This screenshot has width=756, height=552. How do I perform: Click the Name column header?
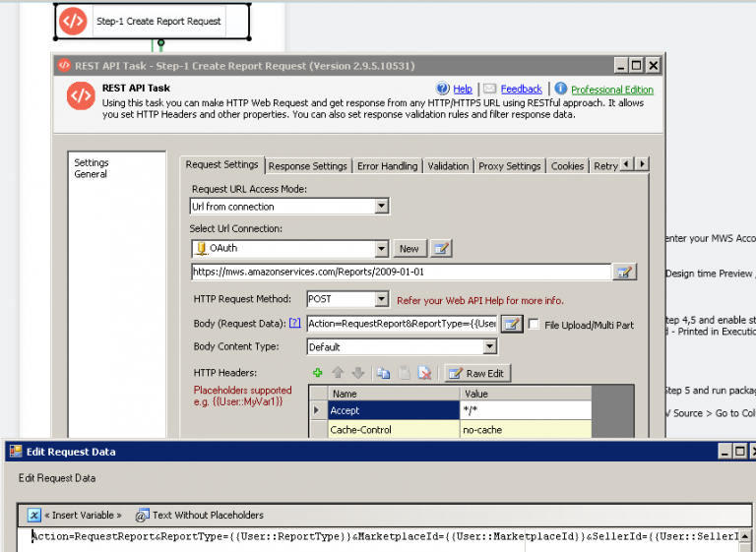[x=394, y=394]
